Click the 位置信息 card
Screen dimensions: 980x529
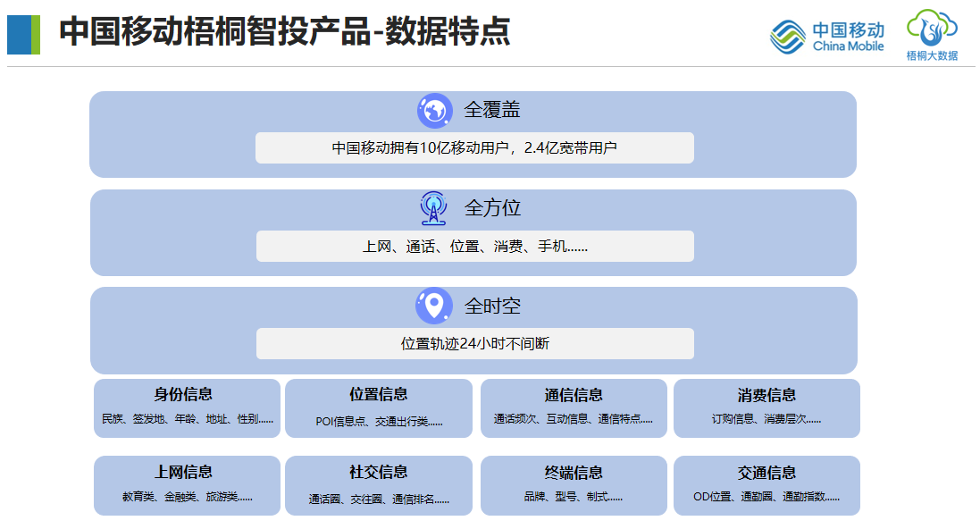coord(379,408)
